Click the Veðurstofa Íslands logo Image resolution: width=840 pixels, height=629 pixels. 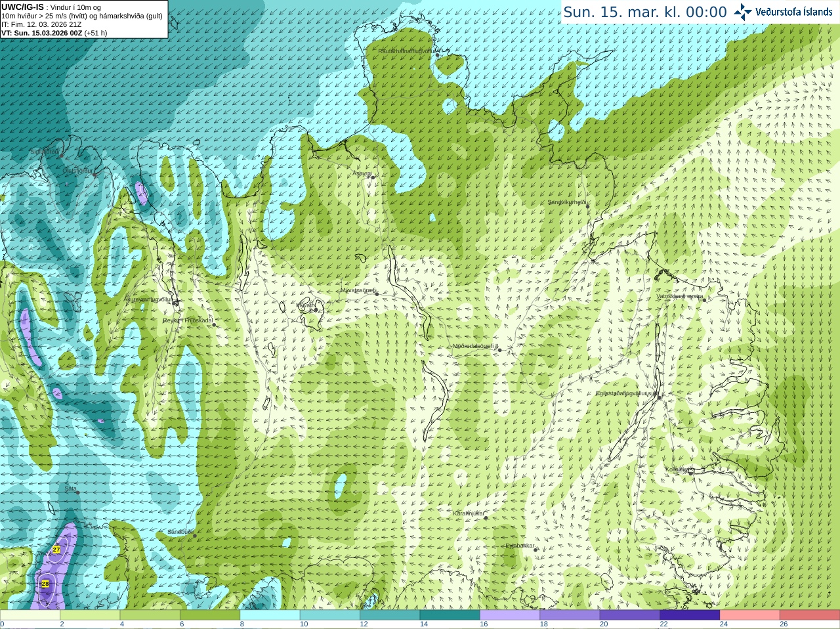pos(783,12)
